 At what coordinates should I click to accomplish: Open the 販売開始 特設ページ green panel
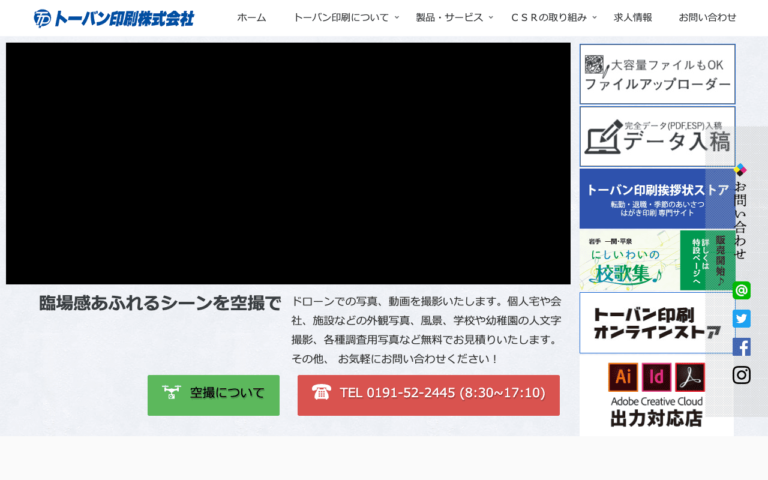[x=708, y=261]
